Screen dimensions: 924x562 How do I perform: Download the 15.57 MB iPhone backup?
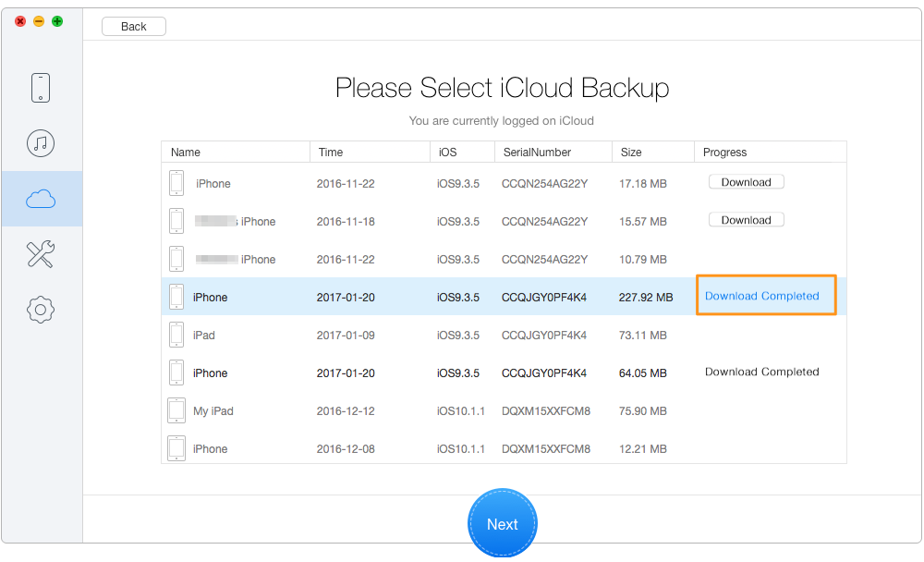click(x=746, y=220)
